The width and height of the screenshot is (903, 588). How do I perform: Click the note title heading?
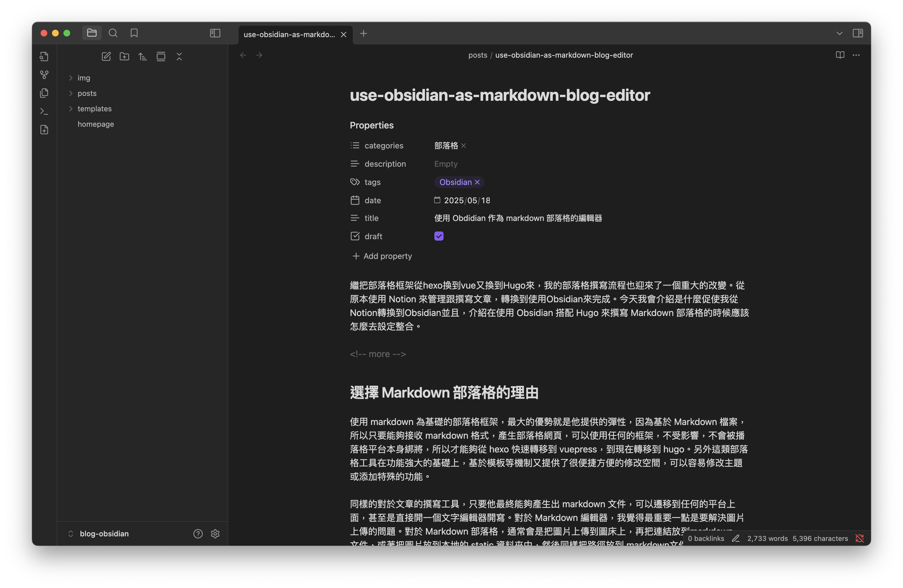[x=500, y=95]
